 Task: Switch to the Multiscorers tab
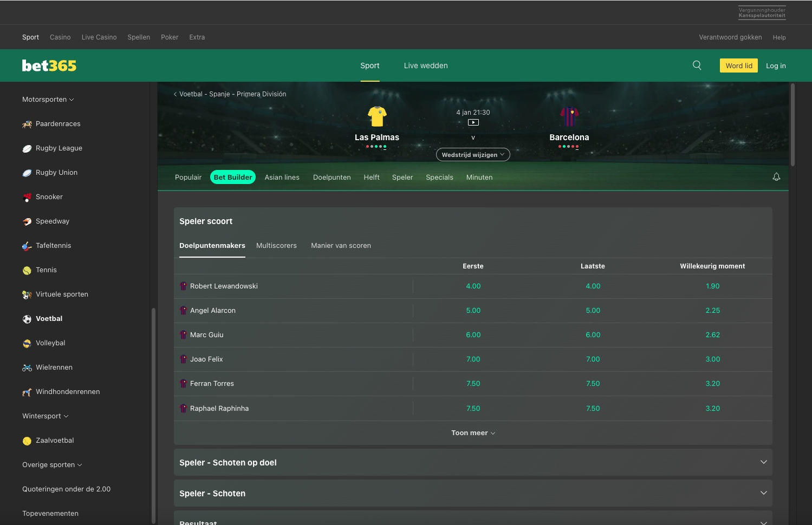click(276, 245)
